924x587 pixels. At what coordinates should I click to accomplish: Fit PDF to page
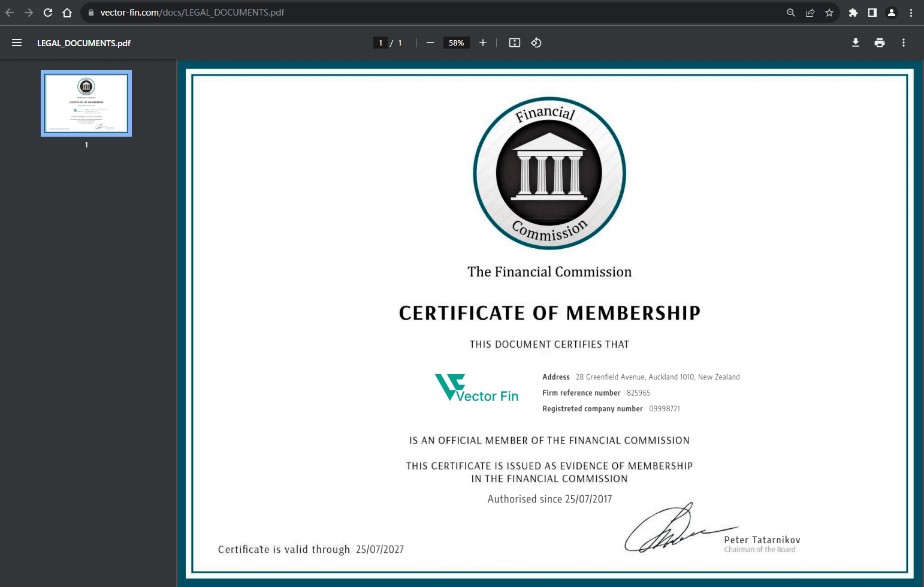pyautogui.click(x=515, y=43)
